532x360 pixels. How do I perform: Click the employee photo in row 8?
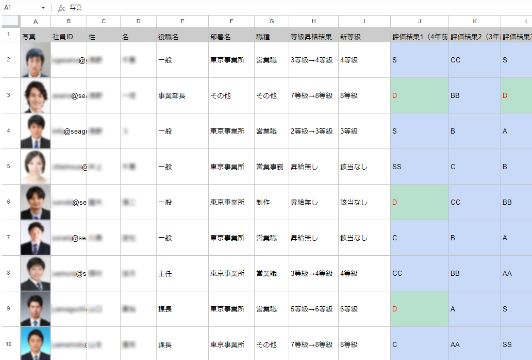pos(35,273)
